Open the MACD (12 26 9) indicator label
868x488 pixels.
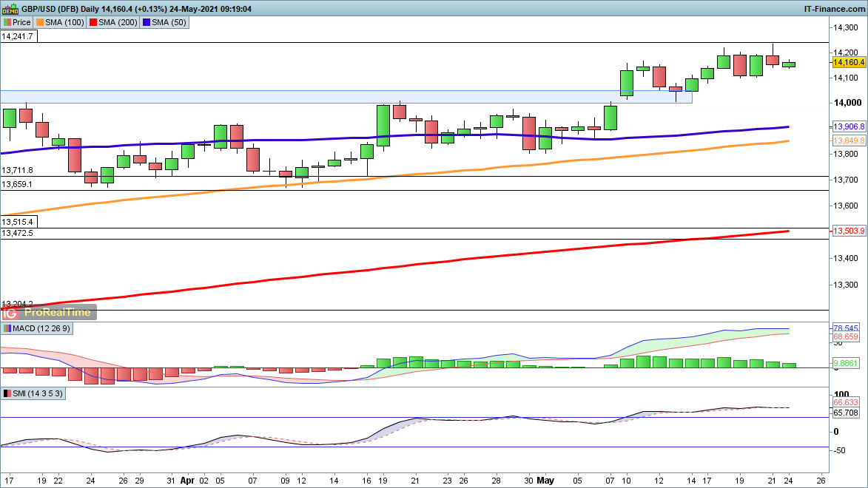click(x=36, y=328)
